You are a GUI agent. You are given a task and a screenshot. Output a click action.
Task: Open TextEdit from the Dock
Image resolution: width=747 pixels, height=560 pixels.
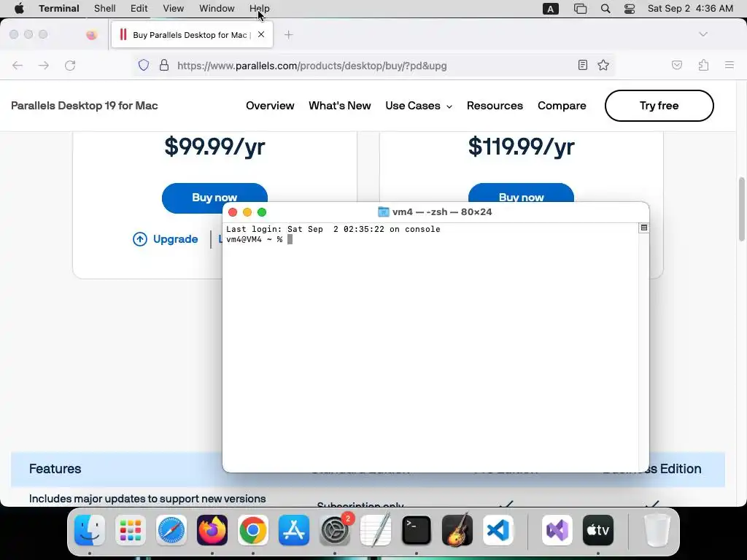click(x=376, y=530)
